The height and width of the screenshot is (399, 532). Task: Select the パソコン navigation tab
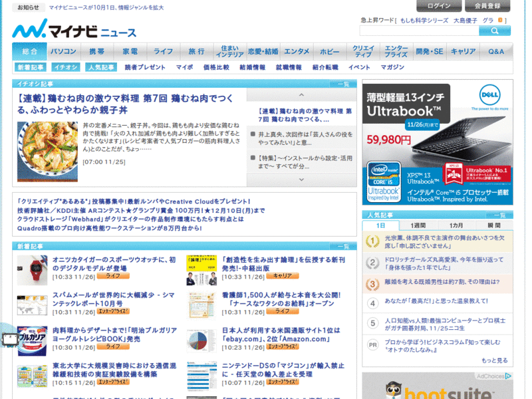click(63, 52)
